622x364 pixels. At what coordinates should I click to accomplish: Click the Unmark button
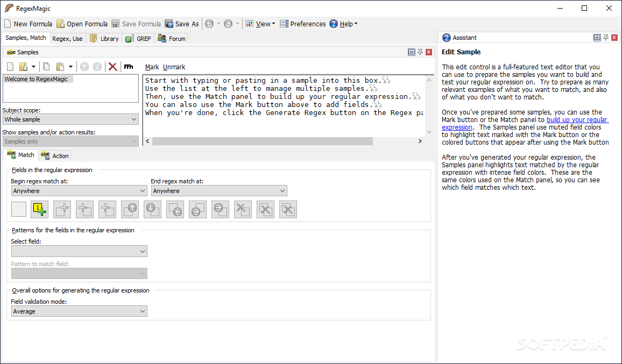174,67
